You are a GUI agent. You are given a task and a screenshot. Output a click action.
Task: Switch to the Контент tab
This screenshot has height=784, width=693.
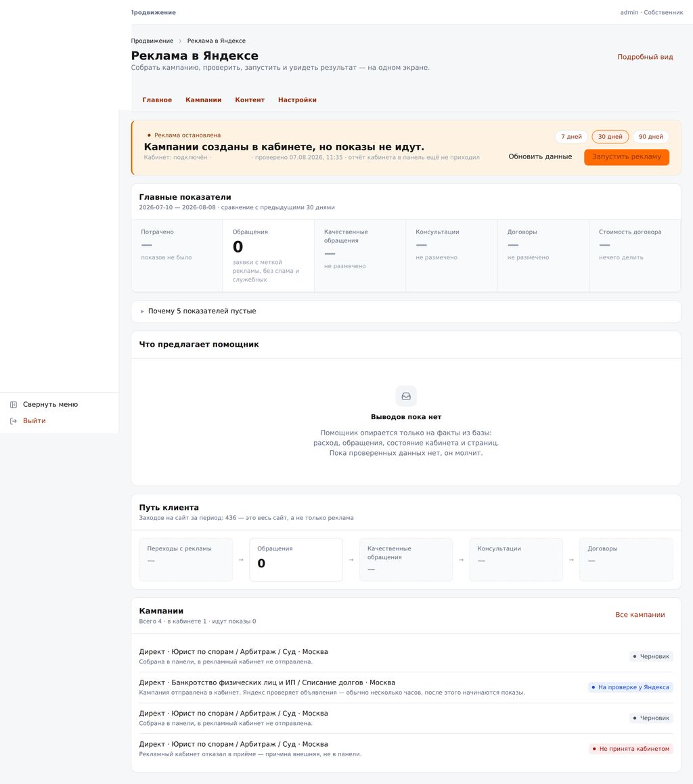pos(250,100)
